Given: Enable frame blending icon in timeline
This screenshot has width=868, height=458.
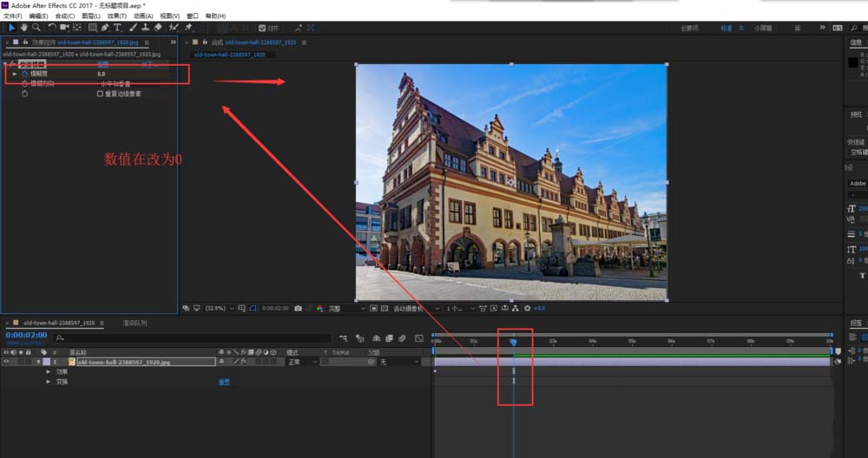Looking at the screenshot, I should pos(389,338).
